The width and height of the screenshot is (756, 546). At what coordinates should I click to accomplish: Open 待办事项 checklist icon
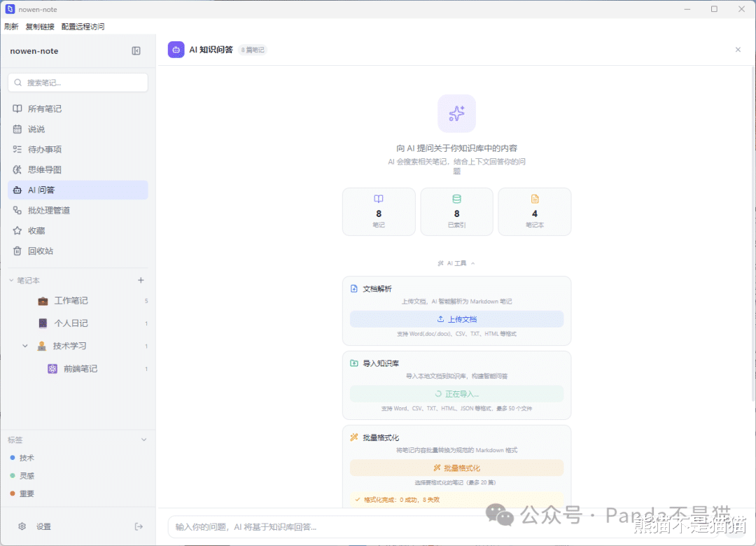click(x=17, y=149)
